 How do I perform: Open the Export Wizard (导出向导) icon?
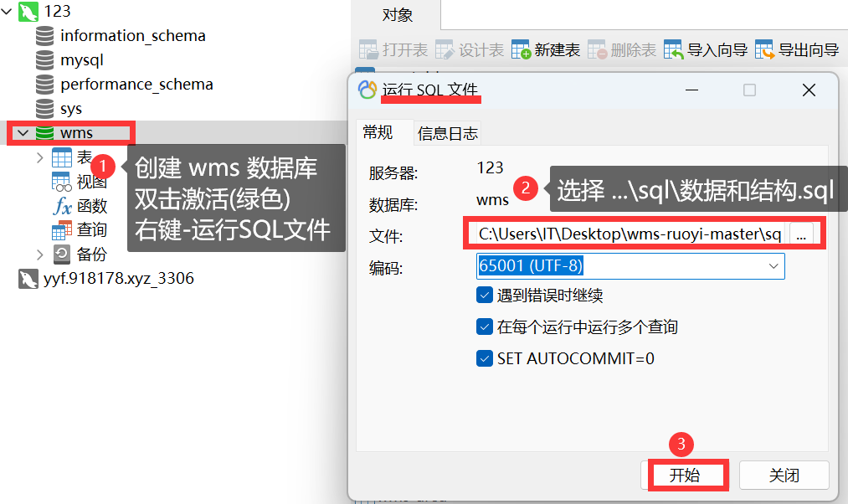coord(764,49)
